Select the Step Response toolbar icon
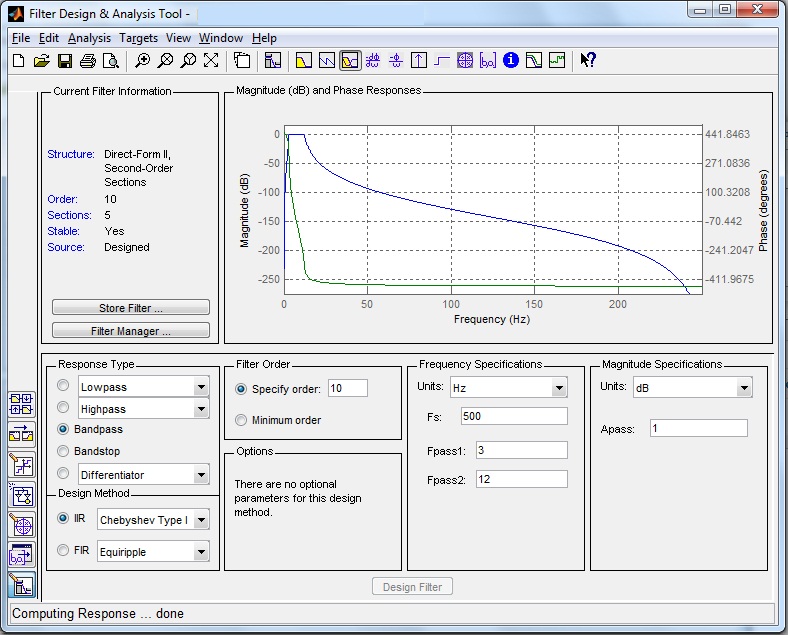Viewport: 788px width, 635px height. (441, 61)
